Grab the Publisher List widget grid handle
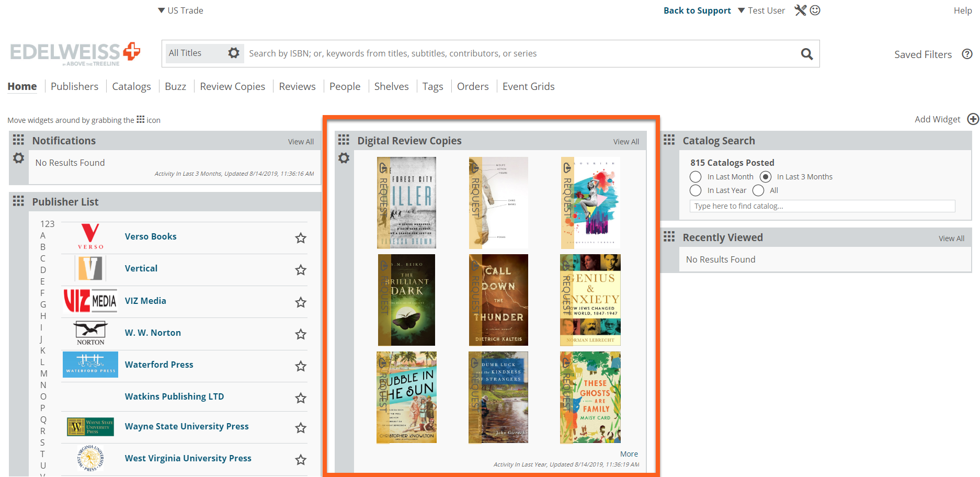The width and height of the screenshot is (980, 477). coord(18,201)
